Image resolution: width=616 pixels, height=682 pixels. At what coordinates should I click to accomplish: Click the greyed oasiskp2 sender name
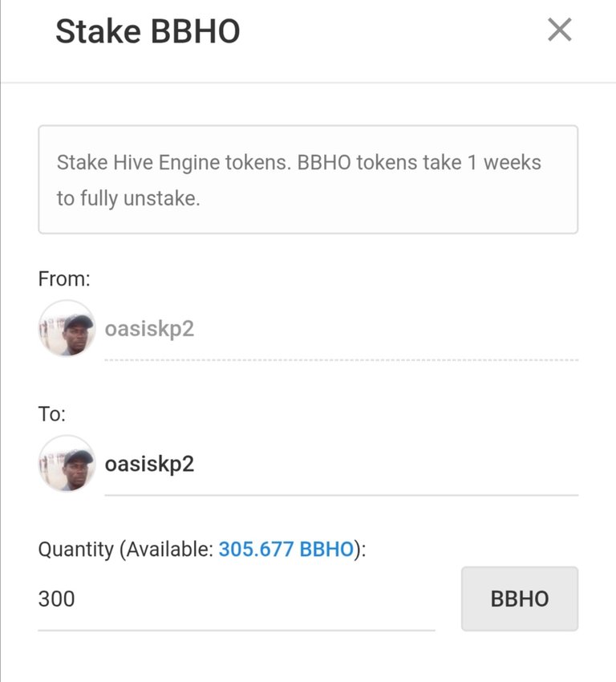tap(149, 329)
